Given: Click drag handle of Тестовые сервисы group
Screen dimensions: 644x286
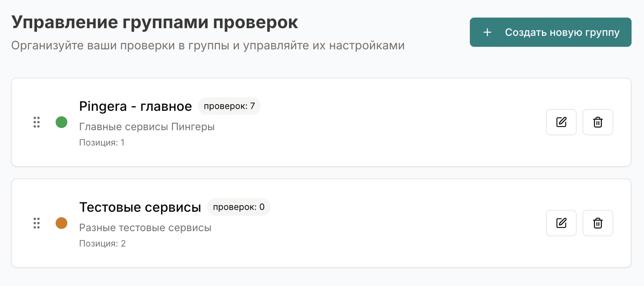Looking at the screenshot, I should click(x=37, y=223).
